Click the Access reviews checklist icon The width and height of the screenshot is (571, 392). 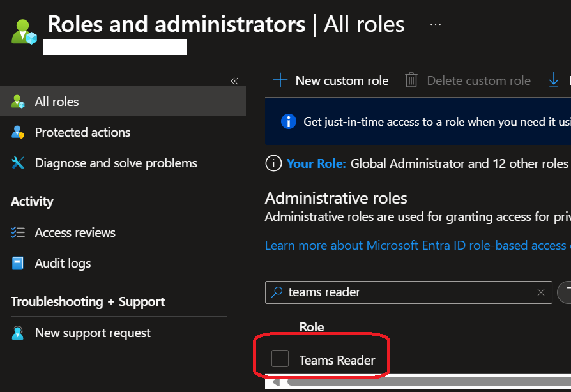18,232
